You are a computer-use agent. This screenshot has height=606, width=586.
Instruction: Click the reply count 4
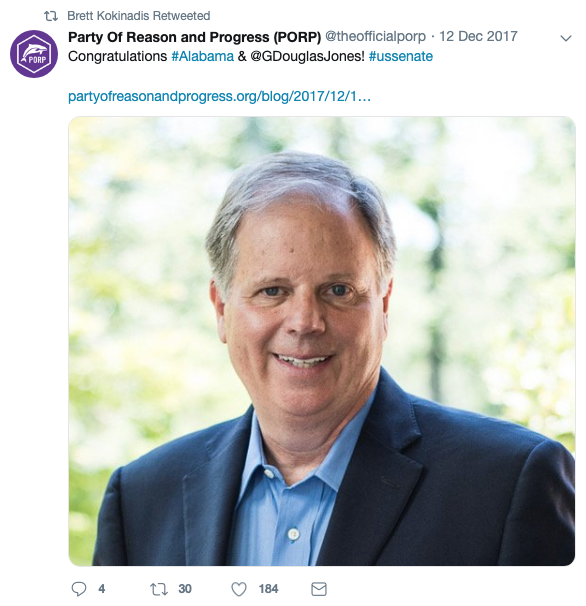click(102, 589)
